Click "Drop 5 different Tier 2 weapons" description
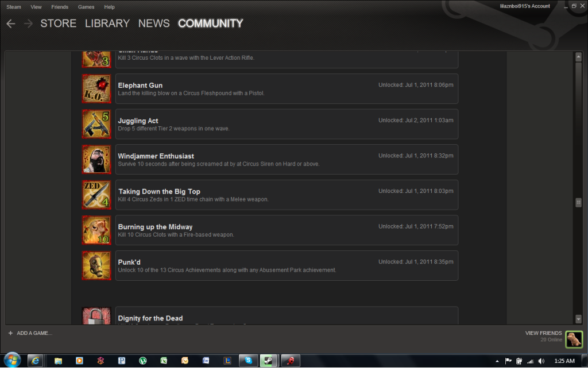Screen dimensions: 588x379 click(x=173, y=129)
